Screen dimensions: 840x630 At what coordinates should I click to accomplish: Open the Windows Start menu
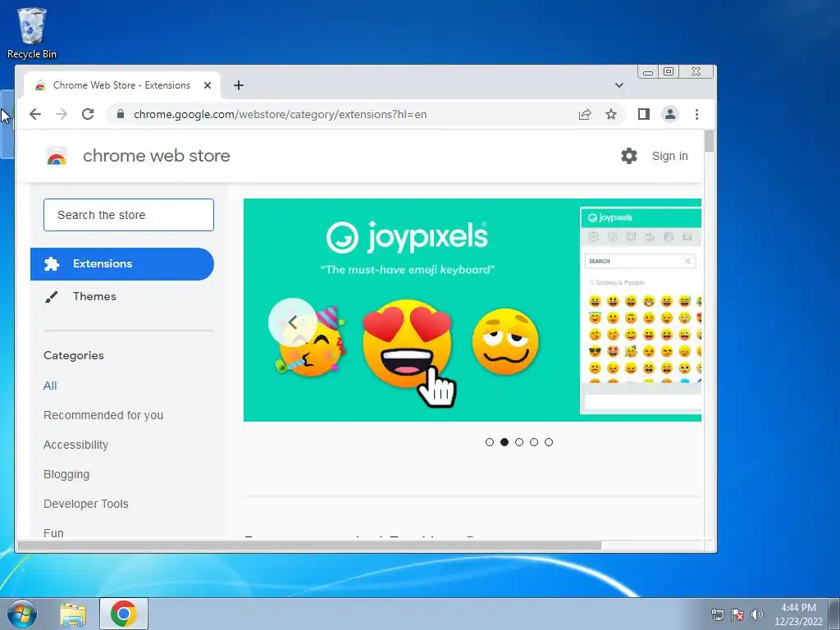(x=22, y=614)
